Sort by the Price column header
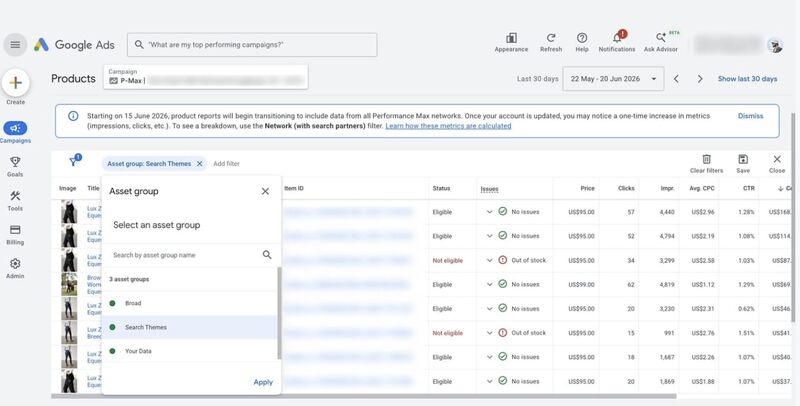 point(587,188)
